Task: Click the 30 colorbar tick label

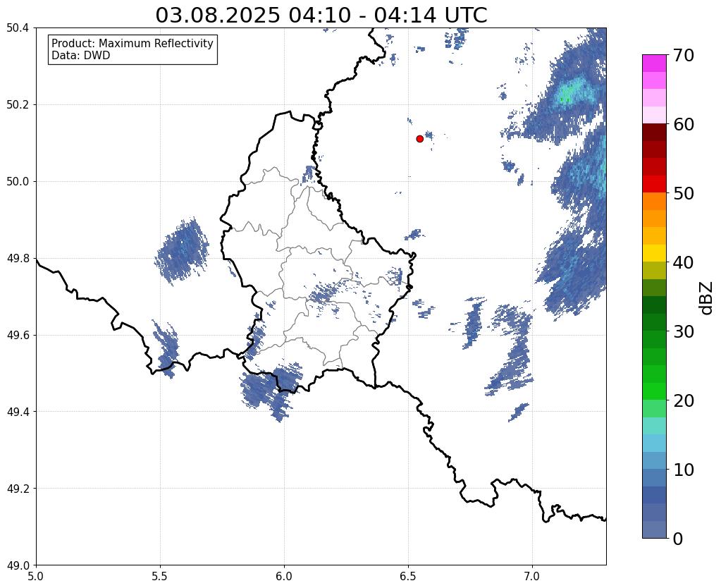Action: pyautogui.click(x=684, y=331)
